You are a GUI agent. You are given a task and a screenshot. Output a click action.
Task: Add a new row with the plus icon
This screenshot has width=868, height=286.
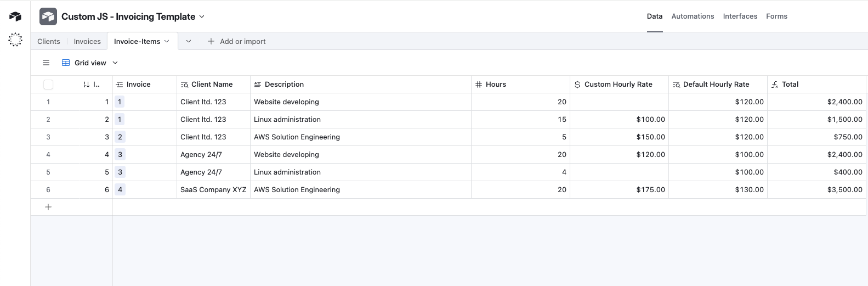click(x=48, y=207)
